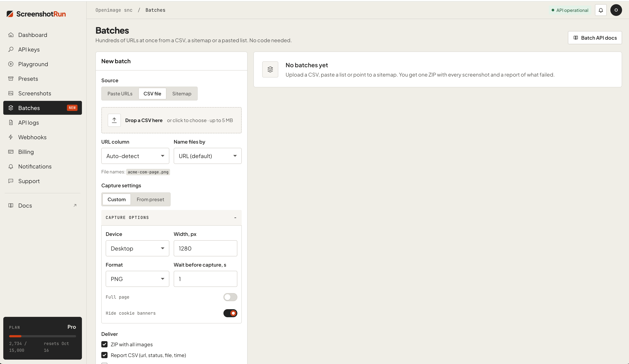The image size is (629, 364).
Task: Select the CSV file source tab
Action: point(152,94)
